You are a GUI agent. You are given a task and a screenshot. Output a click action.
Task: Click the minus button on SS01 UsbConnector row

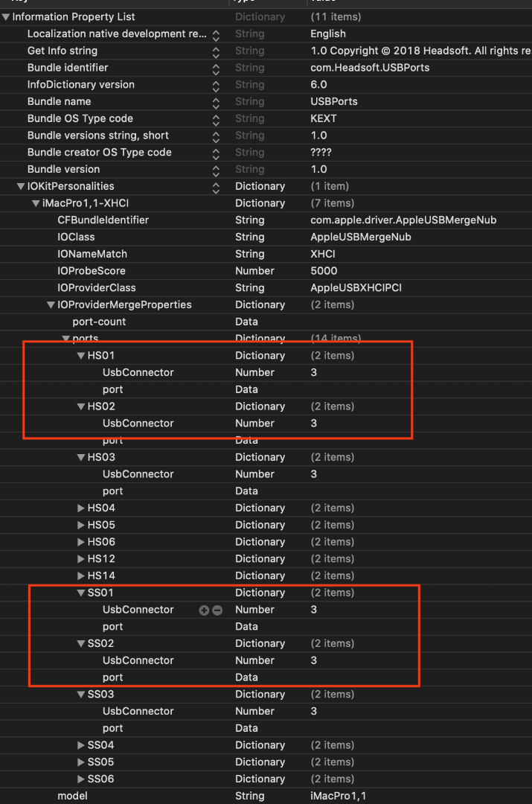tap(217, 610)
